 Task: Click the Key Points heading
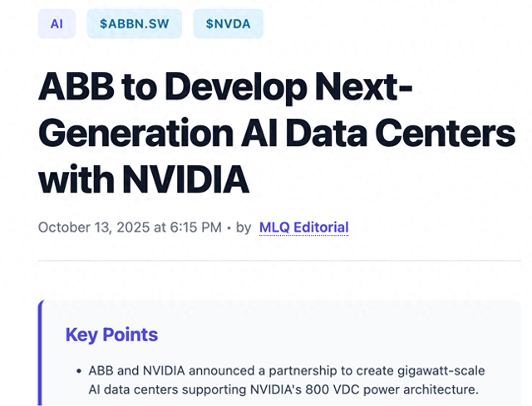point(111,335)
